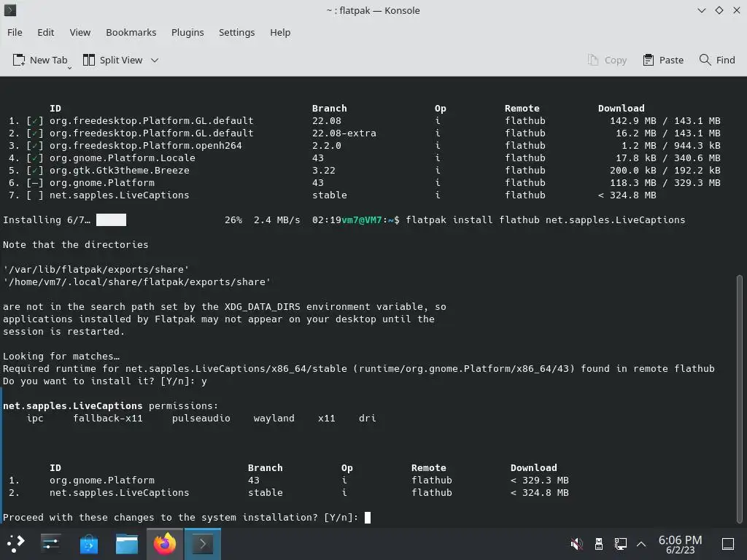The width and height of the screenshot is (747, 560).
Task: Click the '26%' progress percentage
Action: [233, 220]
